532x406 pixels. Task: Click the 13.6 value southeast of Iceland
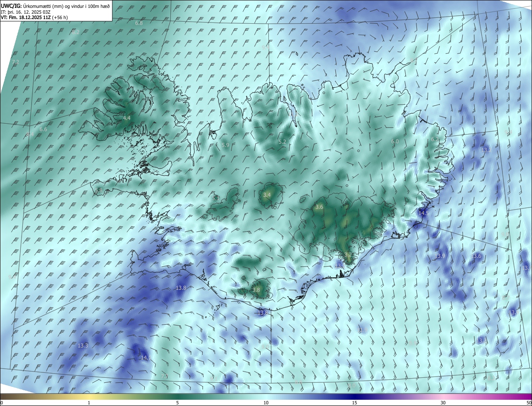click(x=476, y=256)
